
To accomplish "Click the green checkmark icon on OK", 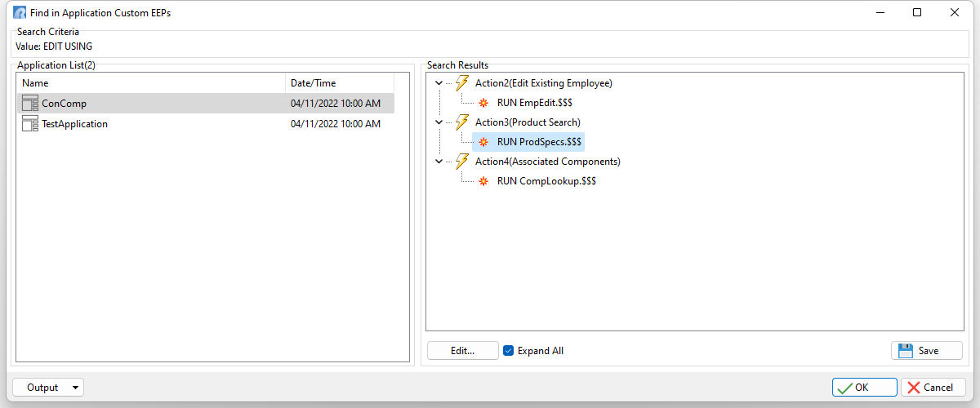I will (x=845, y=388).
